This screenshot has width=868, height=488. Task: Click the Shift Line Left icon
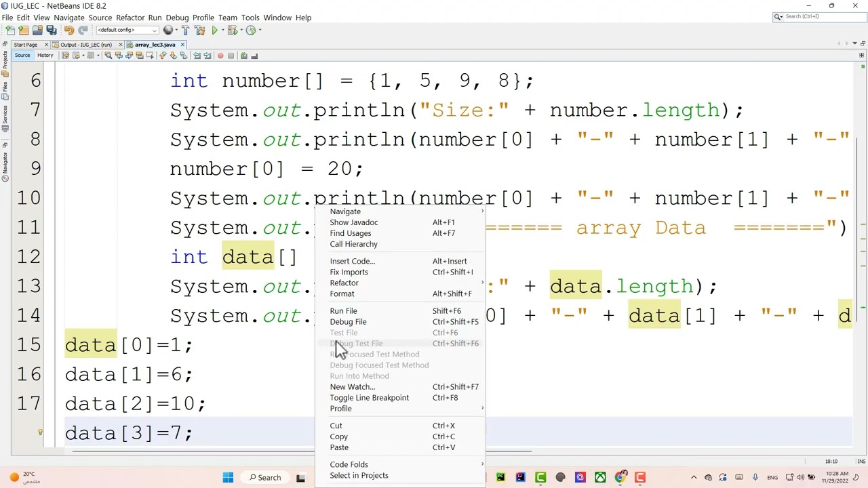197,56
